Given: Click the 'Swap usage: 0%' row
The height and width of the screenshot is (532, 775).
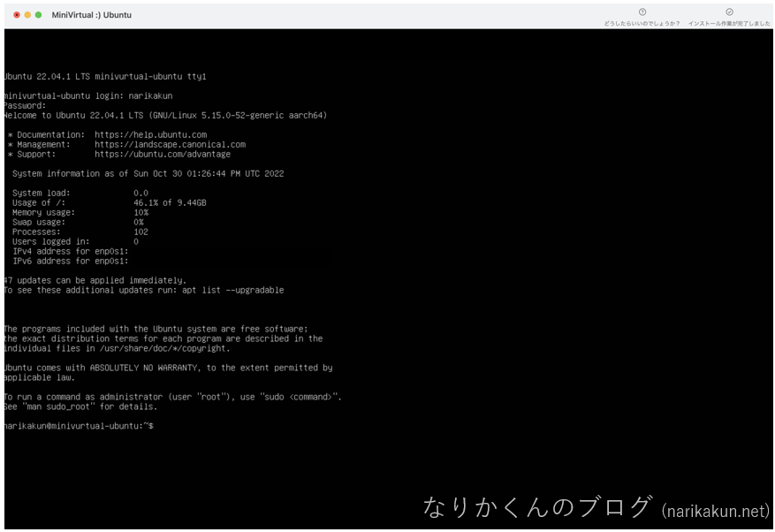Looking at the screenshot, I should (x=78, y=222).
